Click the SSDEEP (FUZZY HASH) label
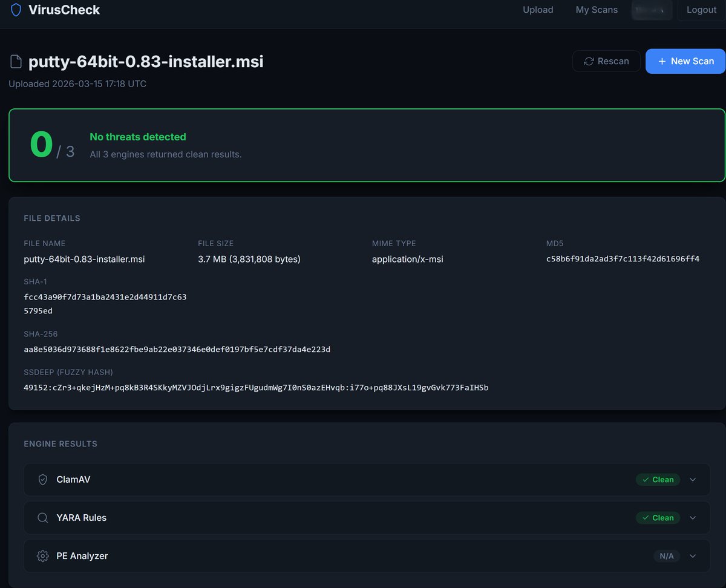This screenshot has height=588, width=726. pyautogui.click(x=68, y=372)
